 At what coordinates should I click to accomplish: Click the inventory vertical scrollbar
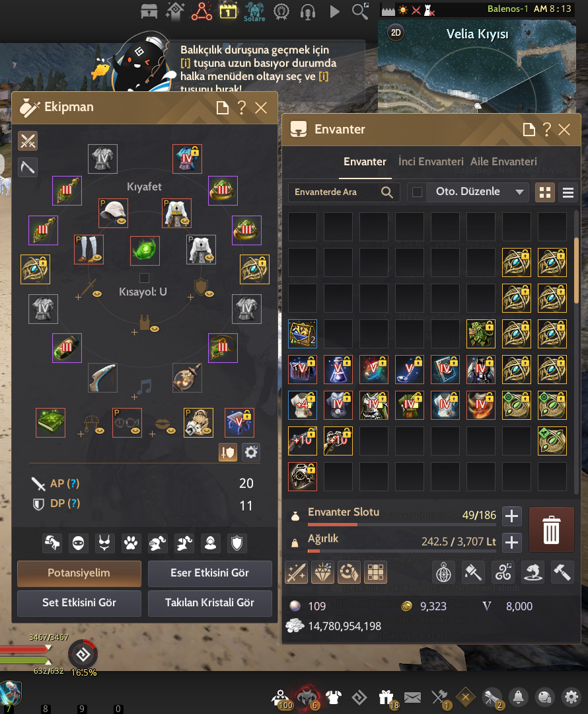[x=577, y=271]
